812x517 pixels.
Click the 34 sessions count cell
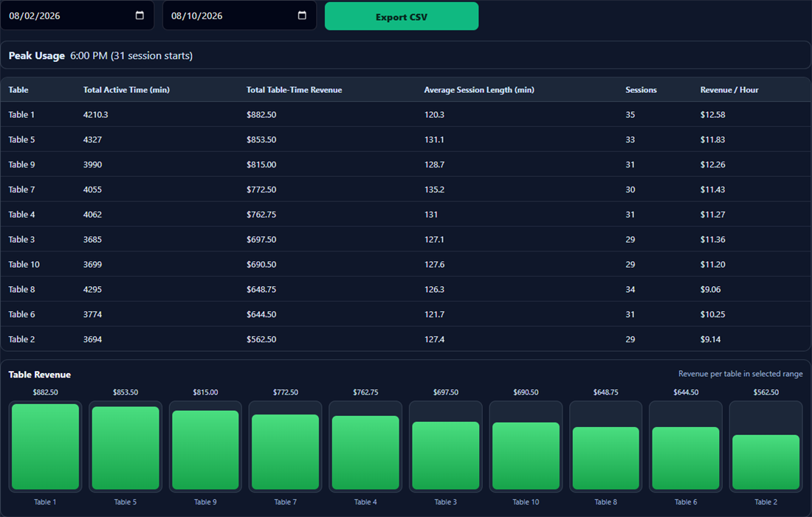click(630, 289)
